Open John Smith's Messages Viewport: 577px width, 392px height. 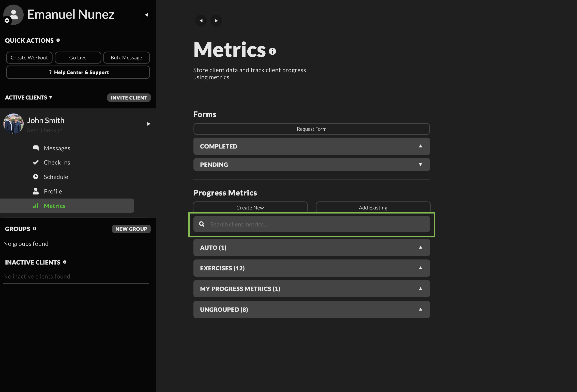57,148
